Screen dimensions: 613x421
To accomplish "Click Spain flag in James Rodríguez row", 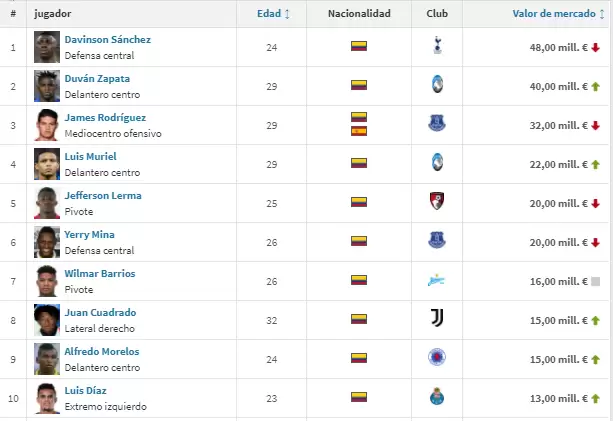I will (358, 131).
